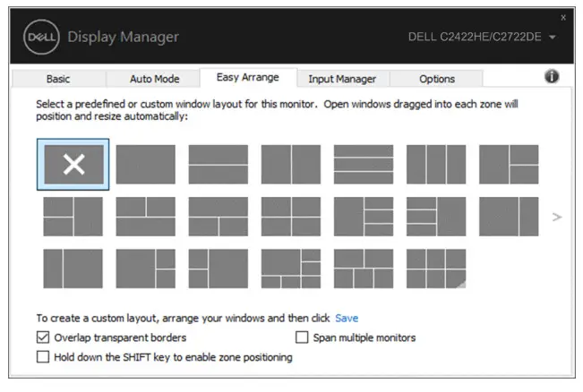583x392 pixels.
Task: Choose the three stacked rows layout
Action: (x=363, y=164)
